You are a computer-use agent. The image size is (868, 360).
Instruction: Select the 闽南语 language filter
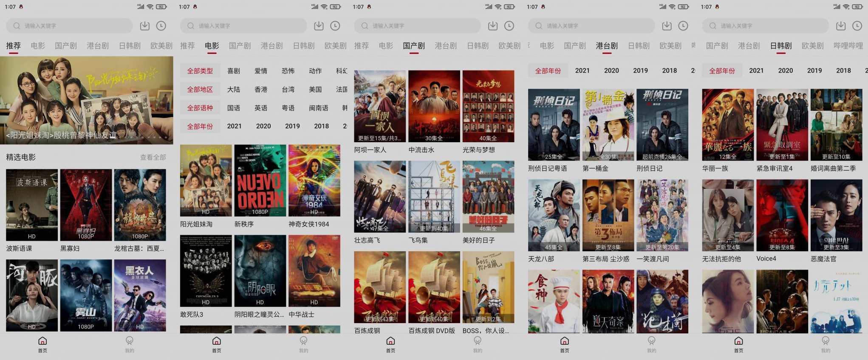click(318, 108)
